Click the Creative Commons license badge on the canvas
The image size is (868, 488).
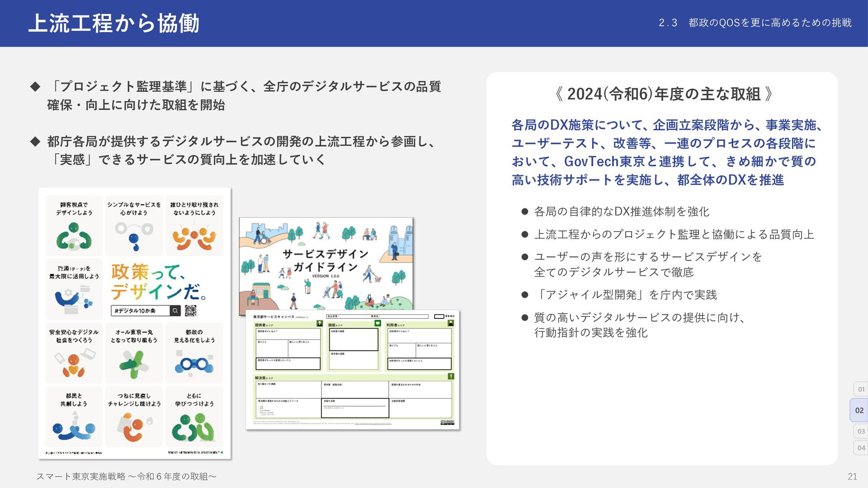click(x=447, y=422)
